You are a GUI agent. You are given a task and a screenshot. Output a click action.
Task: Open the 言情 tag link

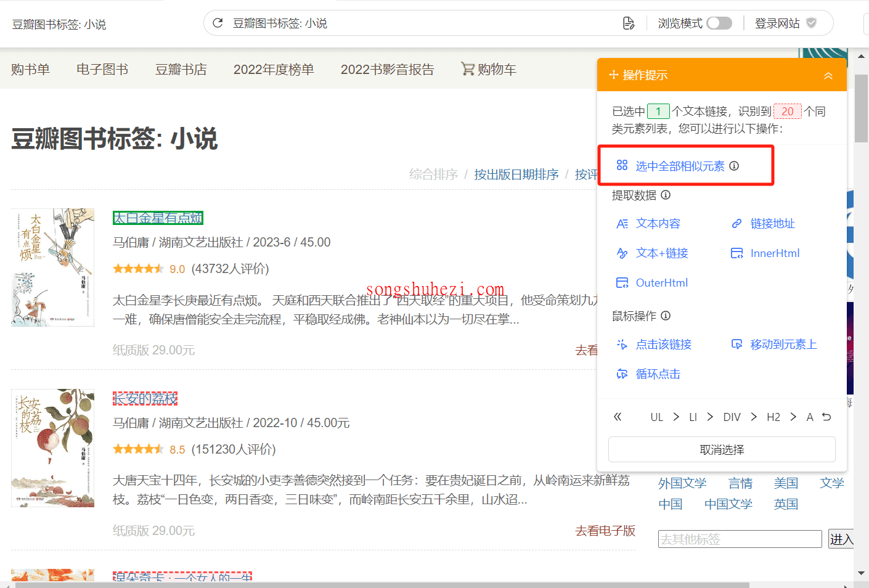(740, 483)
